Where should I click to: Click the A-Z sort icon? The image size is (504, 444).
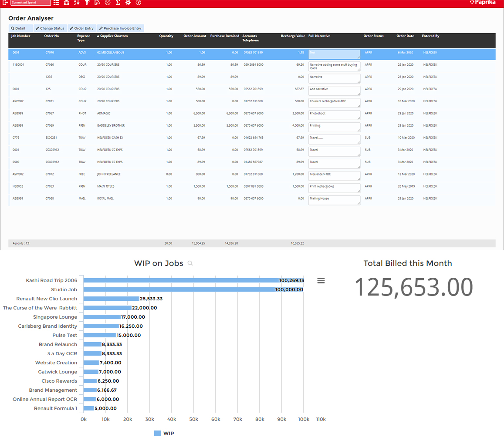click(77, 3)
